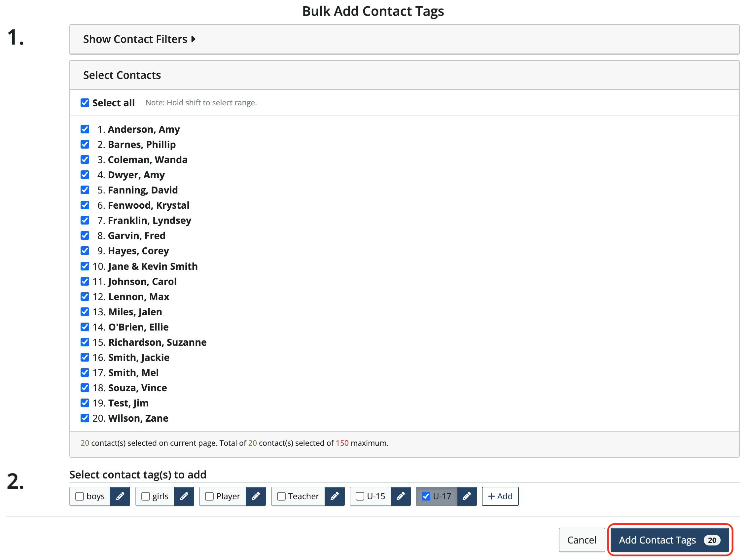Deselect Wilson, Zane contact checkbox
The width and height of the screenshot is (749, 560).
click(85, 418)
